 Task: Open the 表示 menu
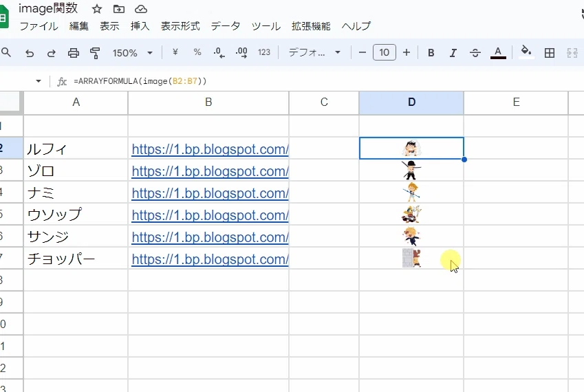[109, 26]
